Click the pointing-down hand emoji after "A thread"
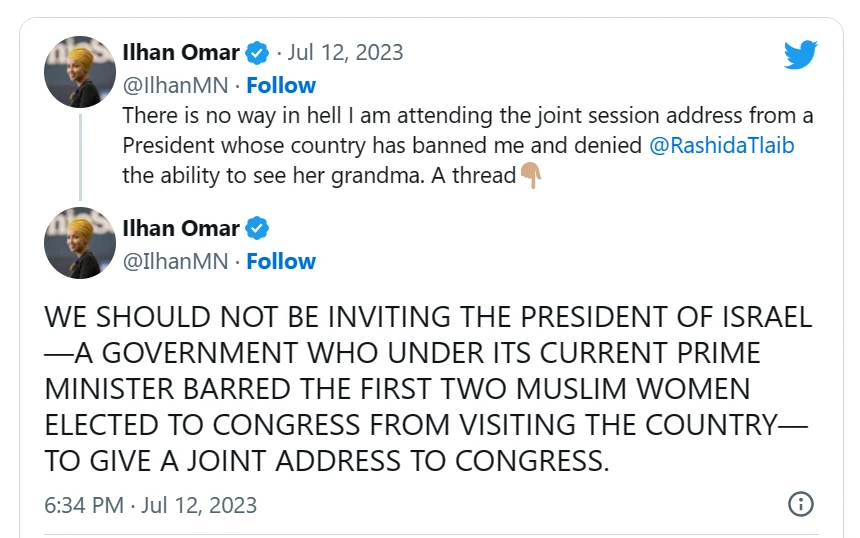 pos(531,177)
